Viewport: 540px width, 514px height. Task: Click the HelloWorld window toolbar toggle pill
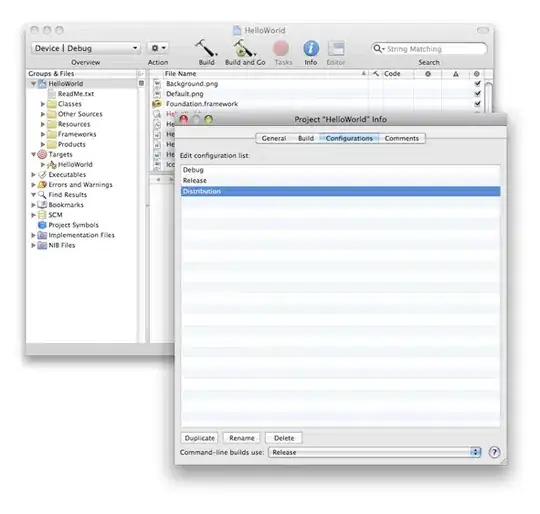(x=483, y=30)
